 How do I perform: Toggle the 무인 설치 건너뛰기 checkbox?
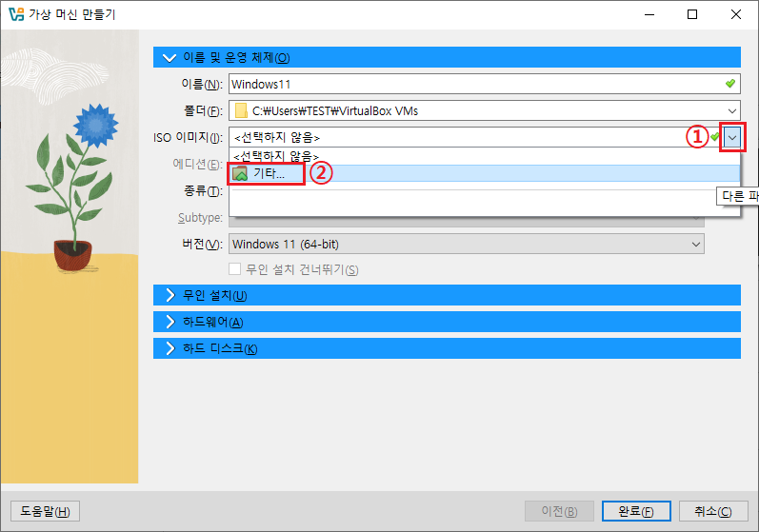coord(235,269)
